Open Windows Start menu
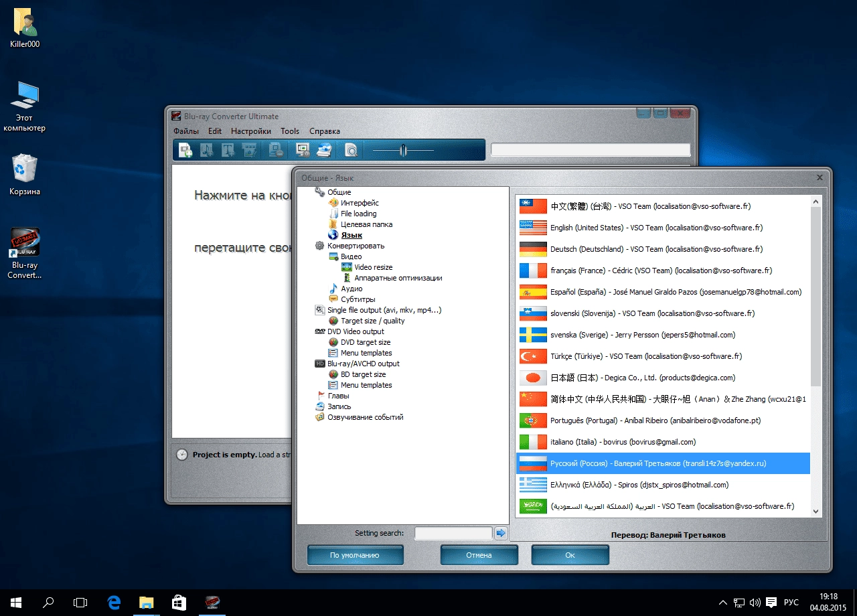This screenshot has height=616, width=857. 16,603
